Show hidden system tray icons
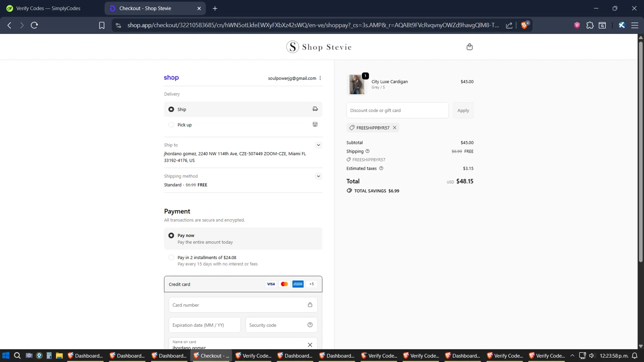 pos(572,356)
